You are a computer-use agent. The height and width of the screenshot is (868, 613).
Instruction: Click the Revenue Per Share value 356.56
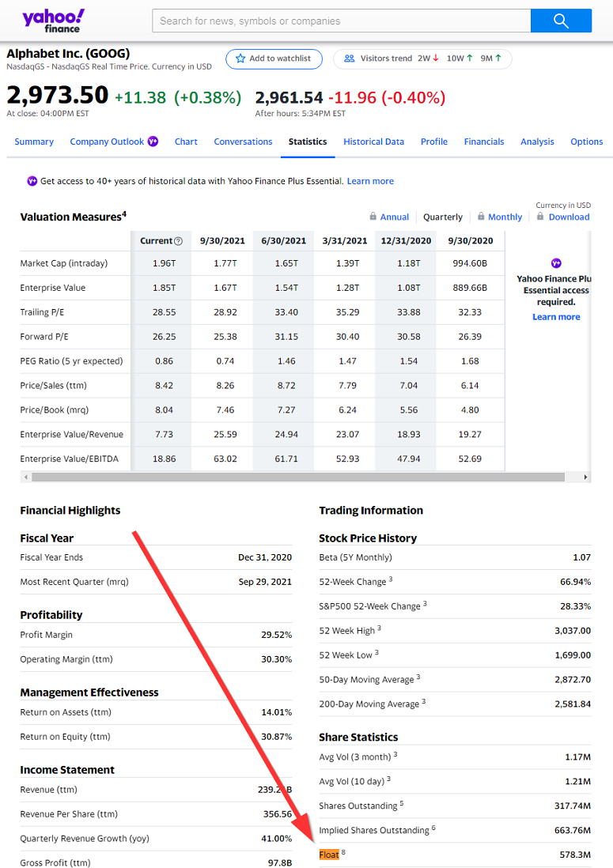tap(278, 814)
